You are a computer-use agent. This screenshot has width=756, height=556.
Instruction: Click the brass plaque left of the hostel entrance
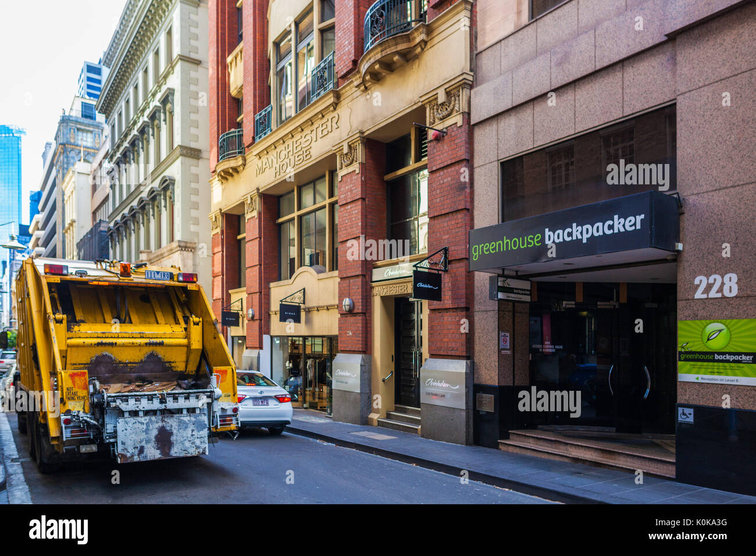coord(484,402)
